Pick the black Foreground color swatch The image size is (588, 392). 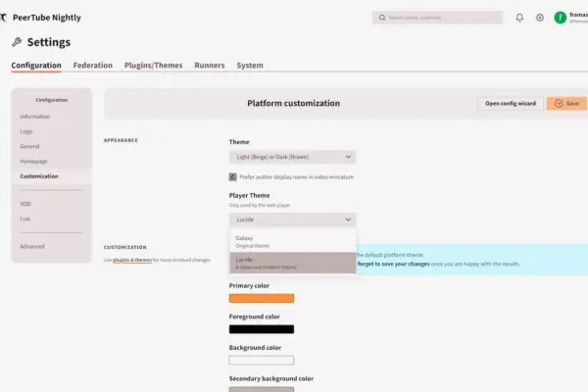262,329
